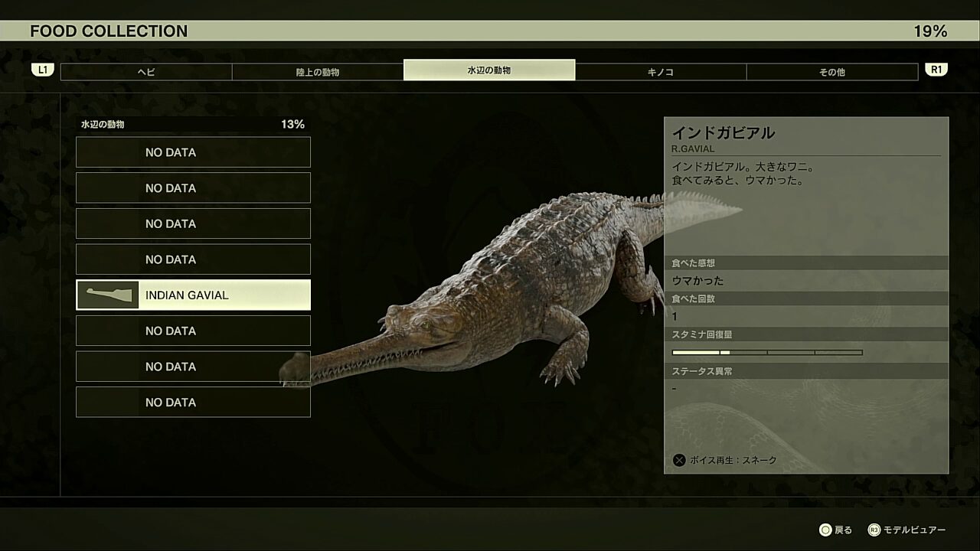980x551 pixels.
Task: Click the 戻る back prompt
Action: (843, 530)
